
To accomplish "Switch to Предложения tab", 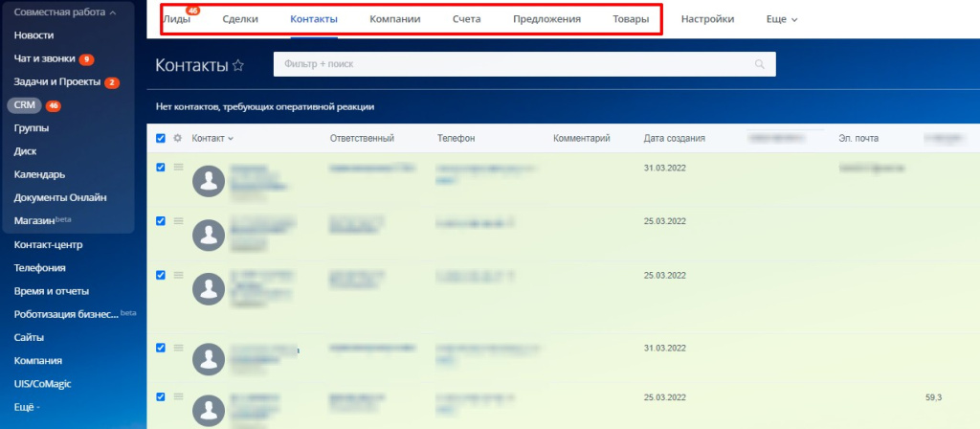I will [546, 19].
